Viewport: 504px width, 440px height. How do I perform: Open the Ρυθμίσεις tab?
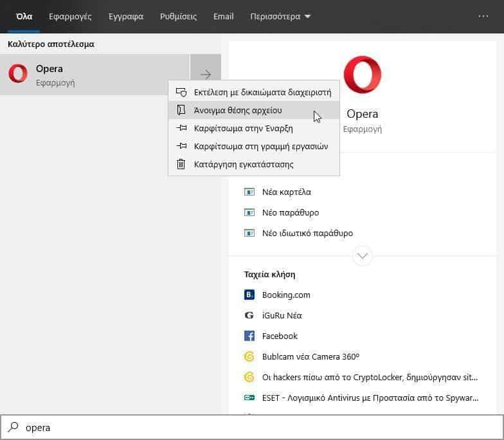click(179, 17)
